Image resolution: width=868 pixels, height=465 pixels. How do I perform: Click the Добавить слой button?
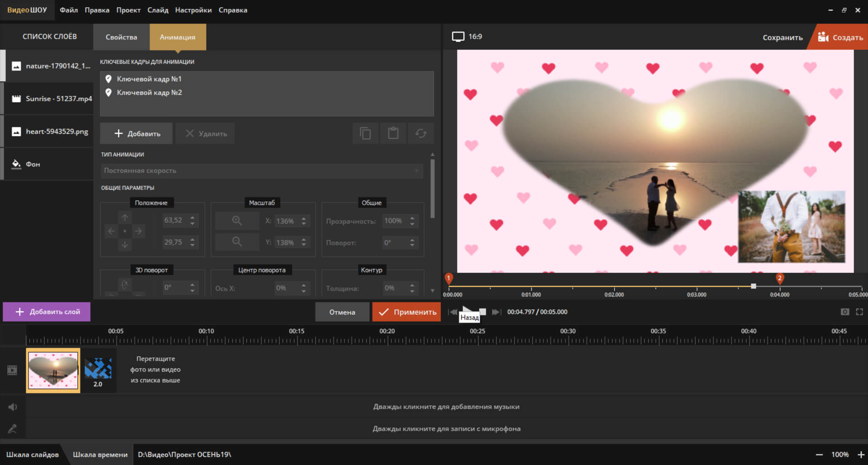pos(47,312)
